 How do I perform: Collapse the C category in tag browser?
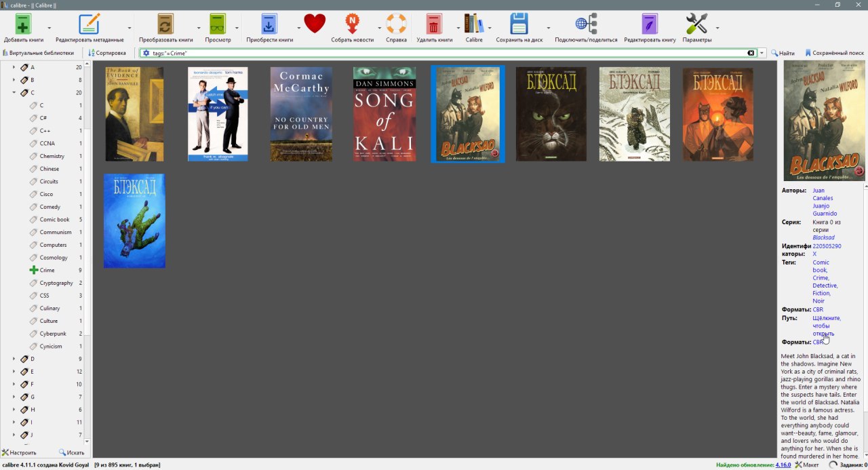pyautogui.click(x=14, y=92)
